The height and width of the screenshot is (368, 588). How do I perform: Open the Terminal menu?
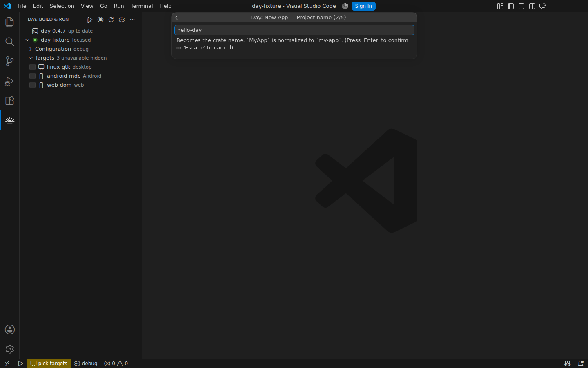[x=142, y=6]
